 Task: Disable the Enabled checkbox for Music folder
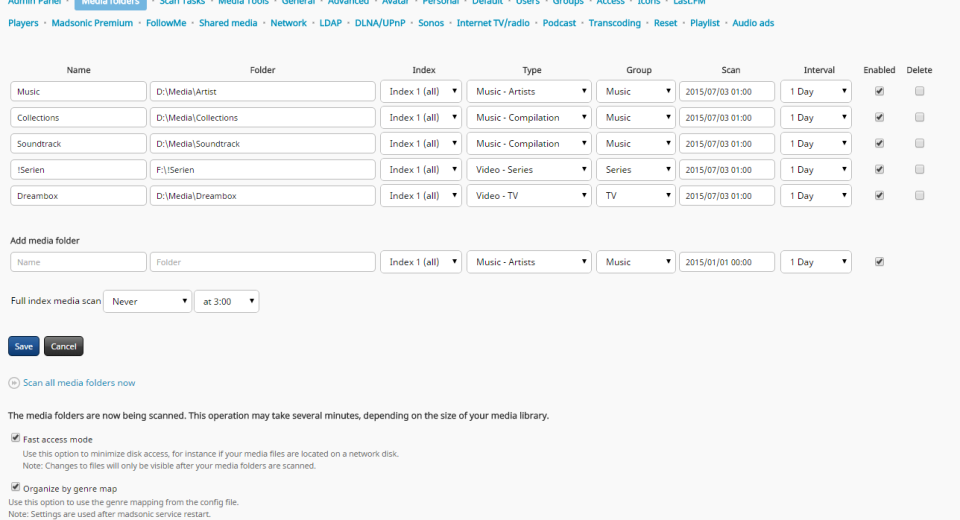(x=879, y=91)
